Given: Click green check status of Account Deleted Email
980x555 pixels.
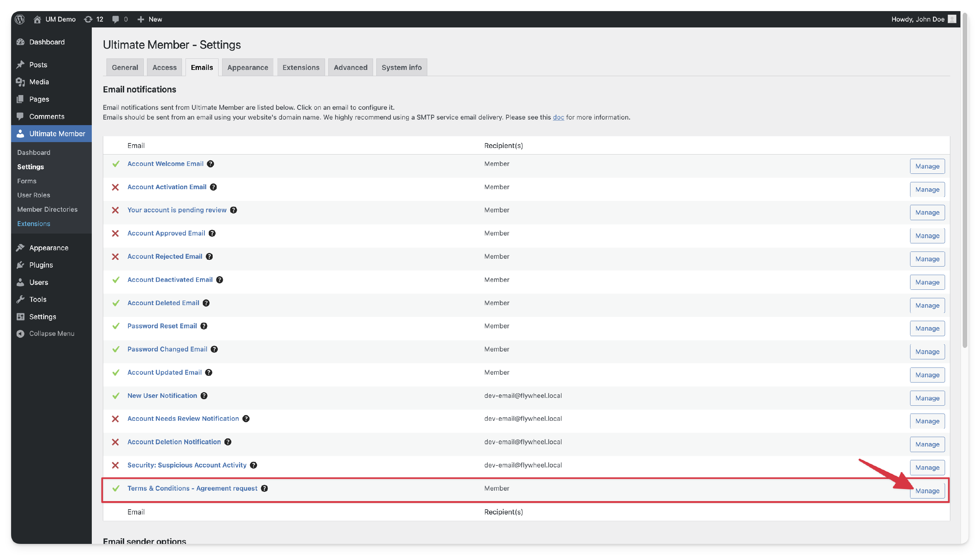Looking at the screenshot, I should (116, 303).
